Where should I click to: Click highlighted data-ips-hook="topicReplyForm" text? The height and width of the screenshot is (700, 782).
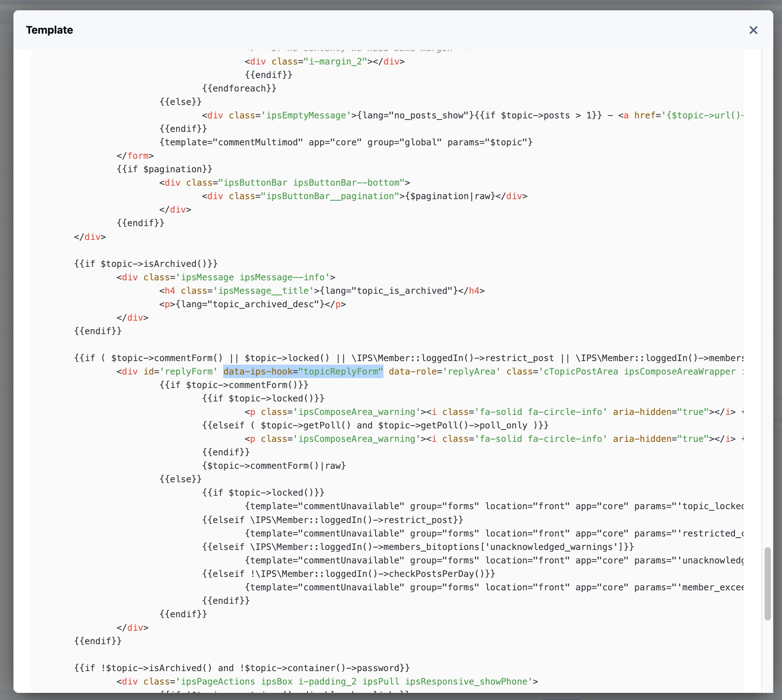coord(303,371)
